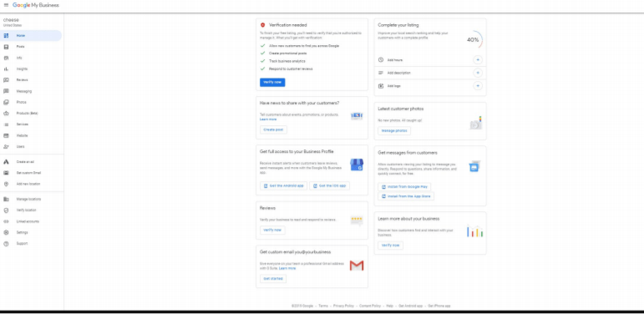Screen dimensions: 644x314
Task: Click Learn more link in news card
Action: pos(268,119)
